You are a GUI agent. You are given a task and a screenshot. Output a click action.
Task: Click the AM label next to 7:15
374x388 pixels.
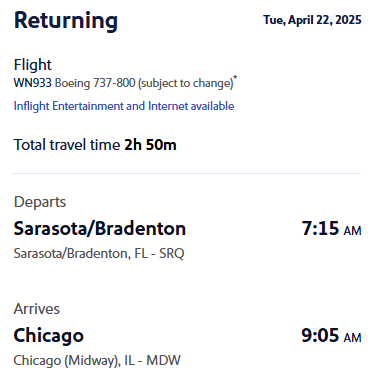(x=353, y=231)
